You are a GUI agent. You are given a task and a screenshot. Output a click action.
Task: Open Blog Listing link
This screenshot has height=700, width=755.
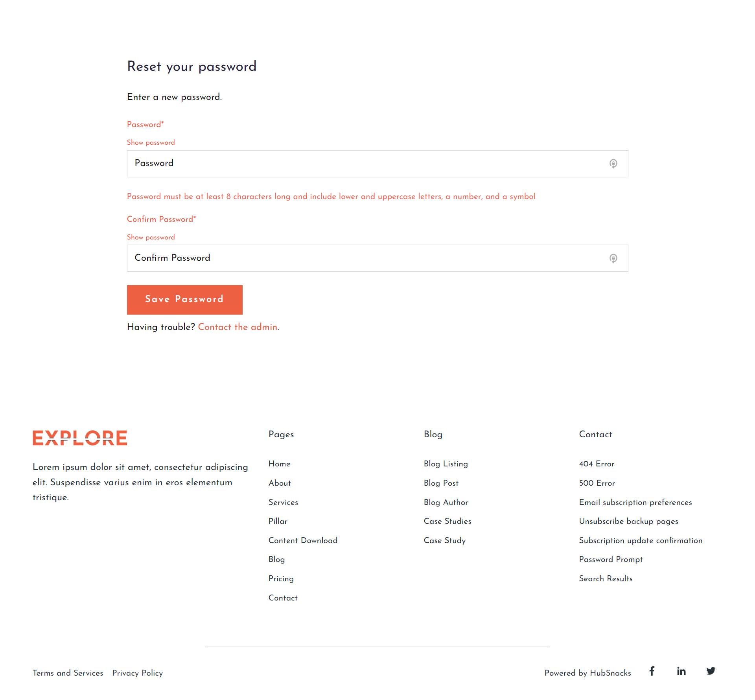pyautogui.click(x=446, y=464)
